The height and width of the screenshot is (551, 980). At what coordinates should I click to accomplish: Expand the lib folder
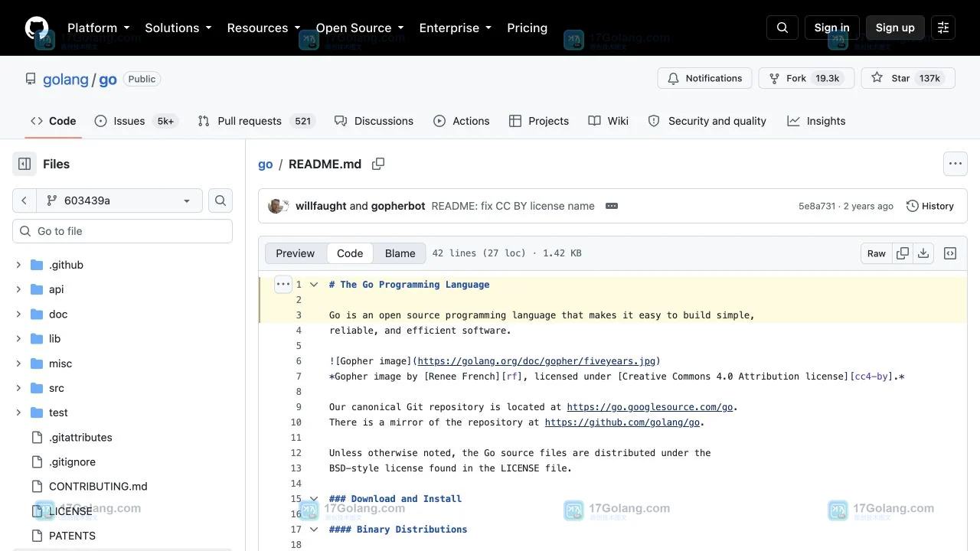(18, 338)
